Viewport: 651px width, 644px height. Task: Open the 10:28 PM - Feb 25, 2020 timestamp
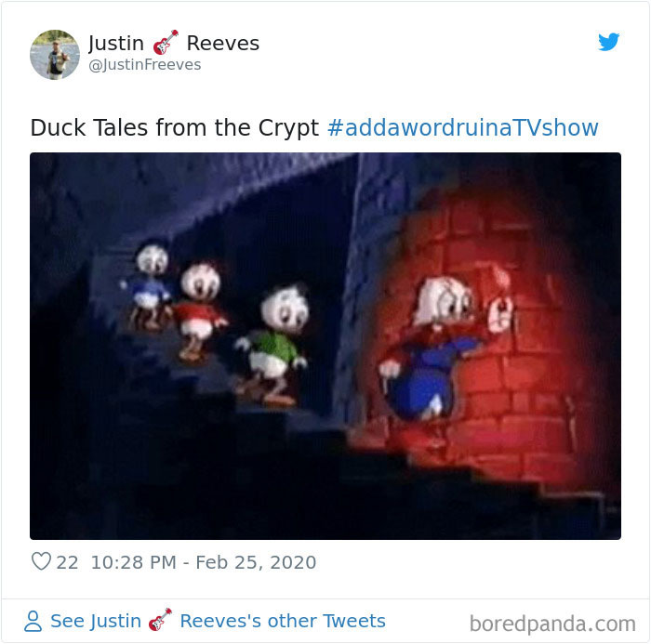(204, 562)
